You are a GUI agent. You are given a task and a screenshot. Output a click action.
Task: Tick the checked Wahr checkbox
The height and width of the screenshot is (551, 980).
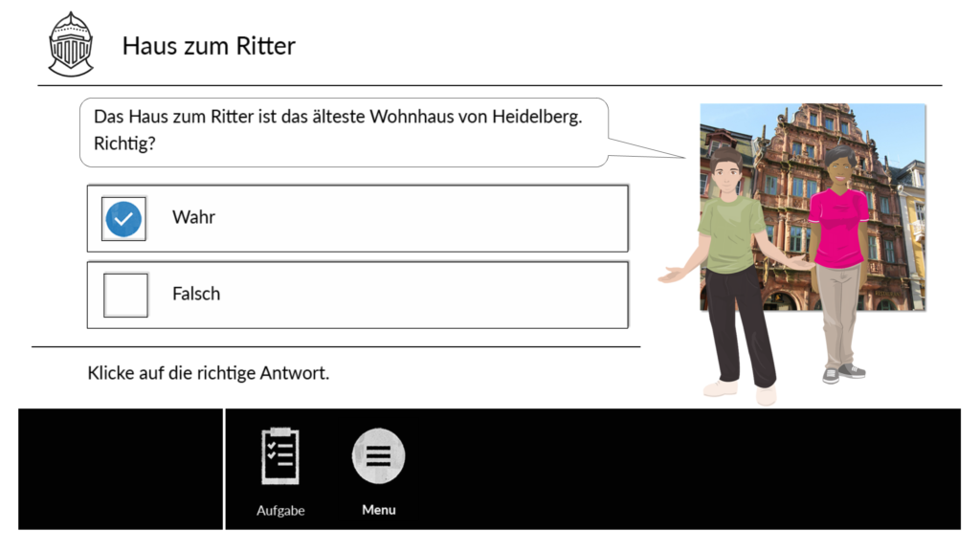(123, 219)
